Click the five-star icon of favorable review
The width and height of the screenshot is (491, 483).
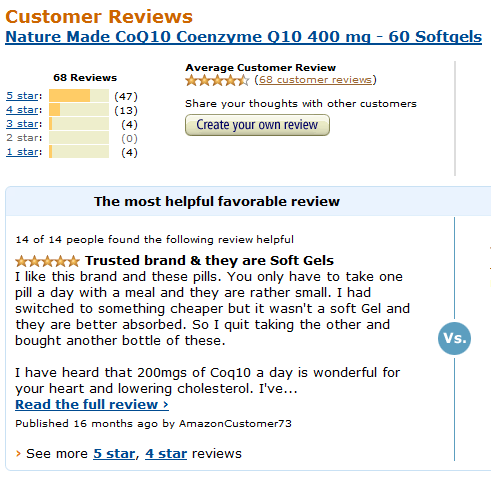(47, 261)
